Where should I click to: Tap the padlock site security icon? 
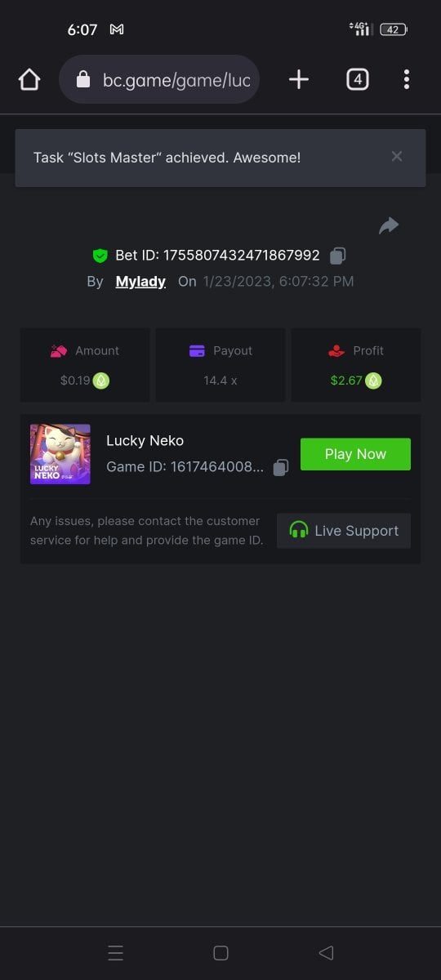click(x=82, y=79)
